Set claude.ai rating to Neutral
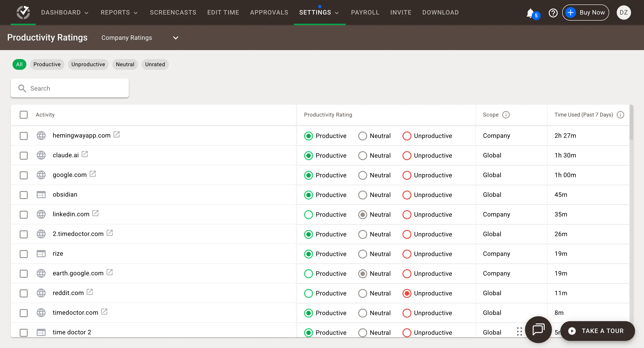Image resolution: width=644 pixels, height=348 pixels. (x=362, y=156)
